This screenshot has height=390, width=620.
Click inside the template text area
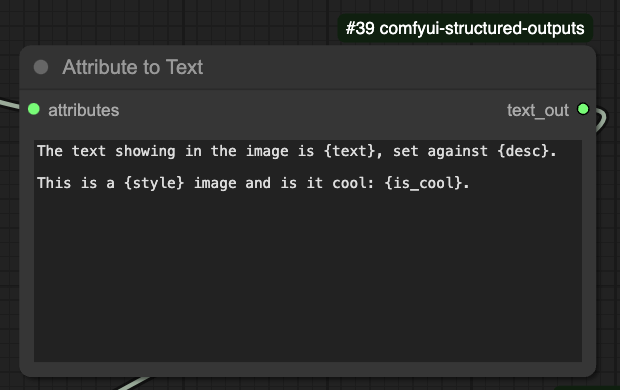308,251
